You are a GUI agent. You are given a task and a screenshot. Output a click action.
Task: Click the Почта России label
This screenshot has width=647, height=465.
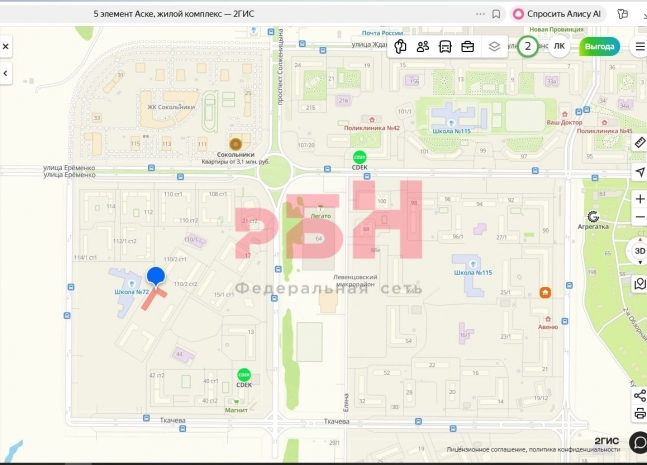click(382, 33)
